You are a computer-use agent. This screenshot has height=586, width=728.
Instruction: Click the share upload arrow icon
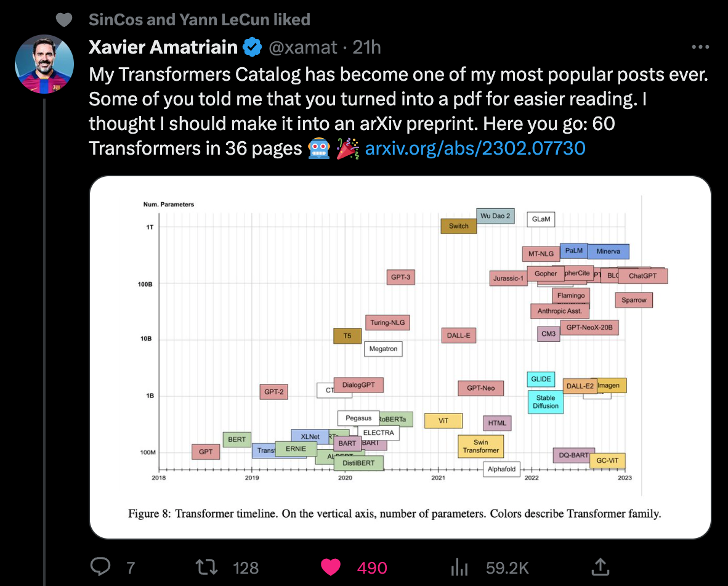click(601, 567)
